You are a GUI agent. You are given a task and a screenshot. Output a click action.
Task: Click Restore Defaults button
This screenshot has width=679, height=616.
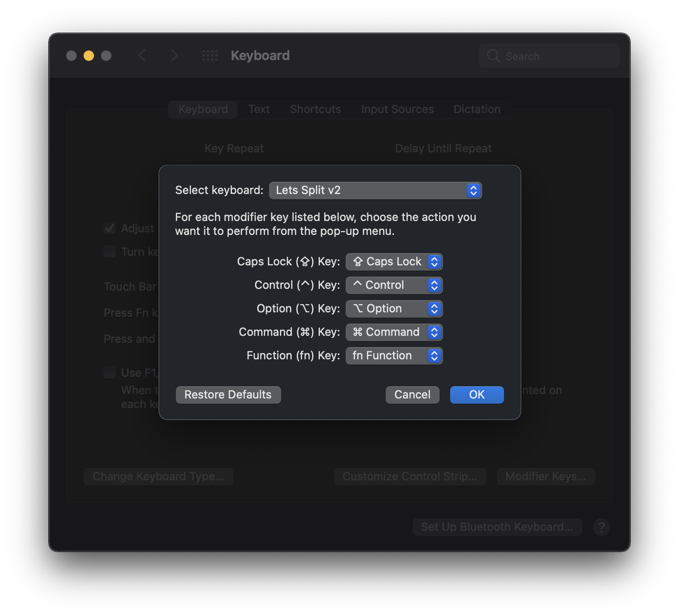[x=228, y=395]
